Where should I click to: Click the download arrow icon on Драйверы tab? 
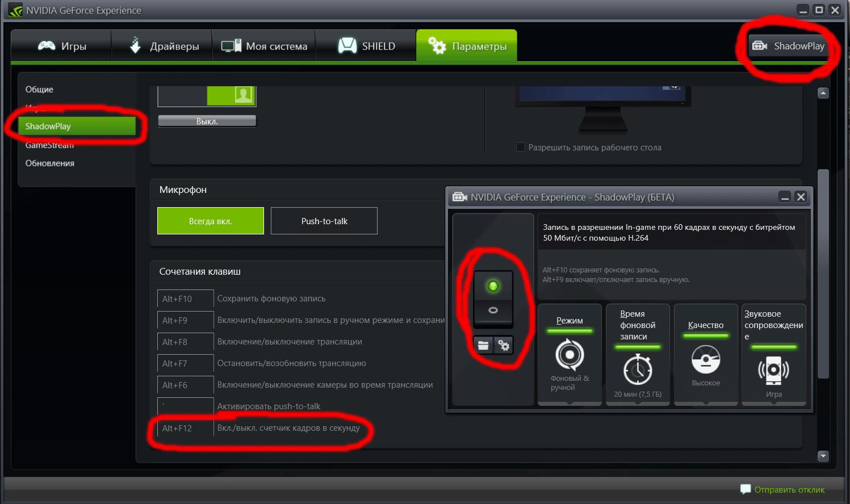pos(135,45)
